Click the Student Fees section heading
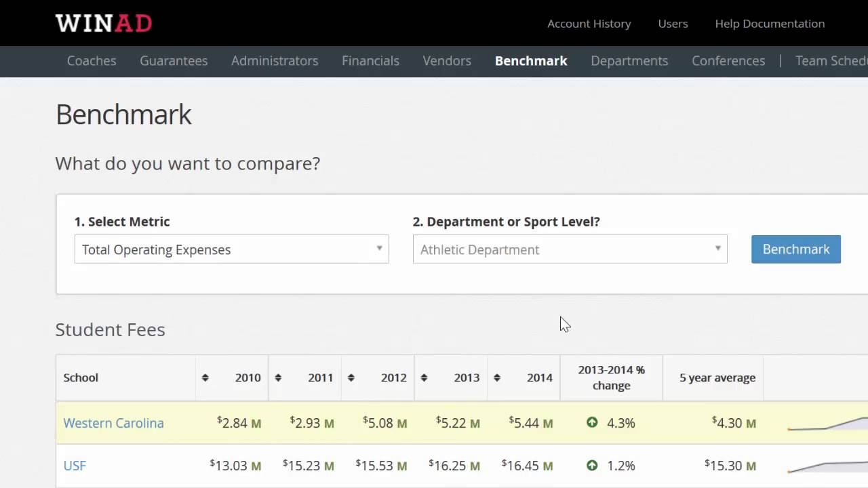Viewport: 868px width, 488px height. [x=110, y=329]
